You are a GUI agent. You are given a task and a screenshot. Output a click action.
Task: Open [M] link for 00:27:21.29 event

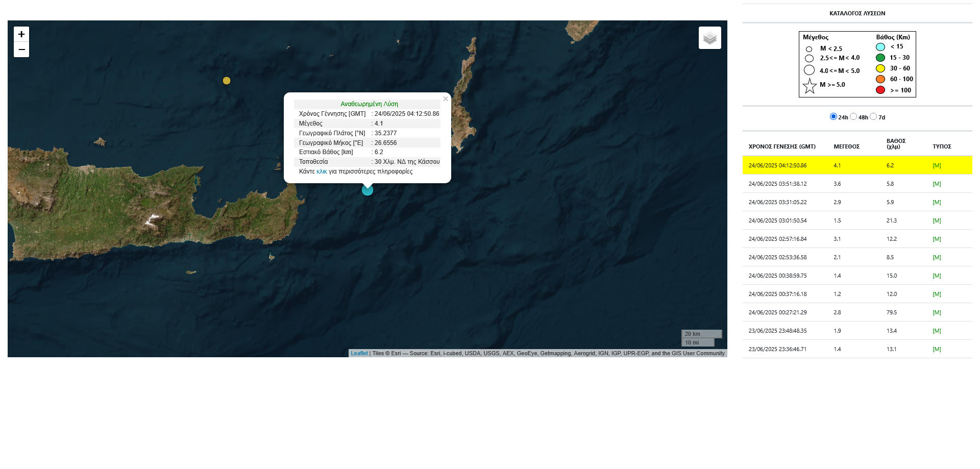click(x=937, y=312)
